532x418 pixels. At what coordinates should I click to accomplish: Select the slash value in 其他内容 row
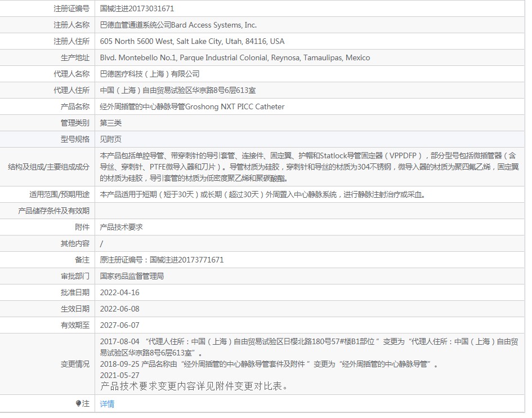click(101, 243)
